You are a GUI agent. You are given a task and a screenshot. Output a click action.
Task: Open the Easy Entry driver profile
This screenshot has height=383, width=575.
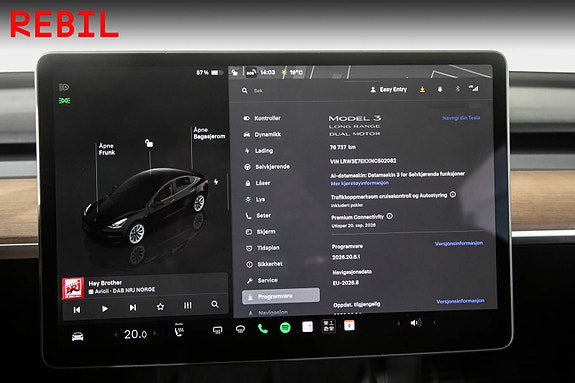389,89
